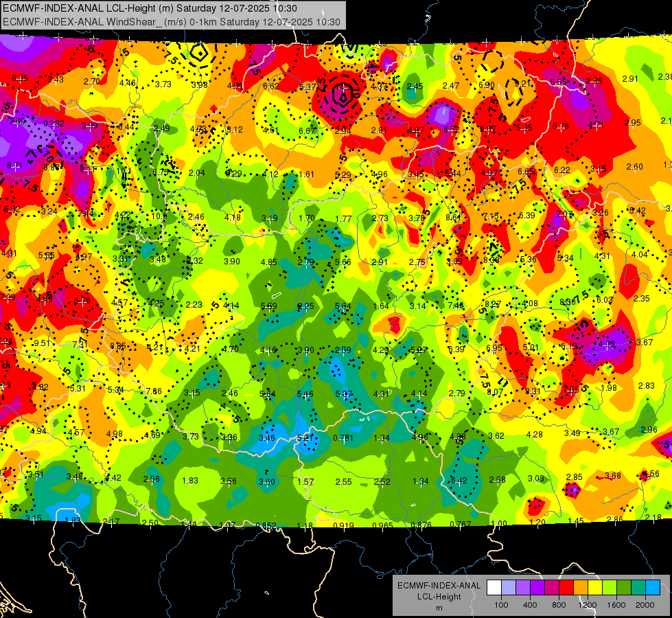Click the bottom-edge value 0.965
Viewport: 672px width, 618px height.
382,525
